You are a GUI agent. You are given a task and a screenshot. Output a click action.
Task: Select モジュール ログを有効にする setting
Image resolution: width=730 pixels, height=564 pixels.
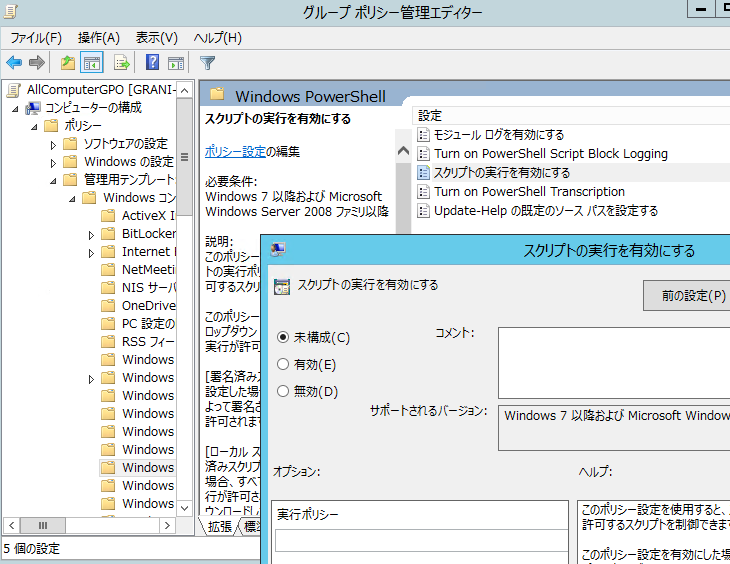click(x=499, y=135)
